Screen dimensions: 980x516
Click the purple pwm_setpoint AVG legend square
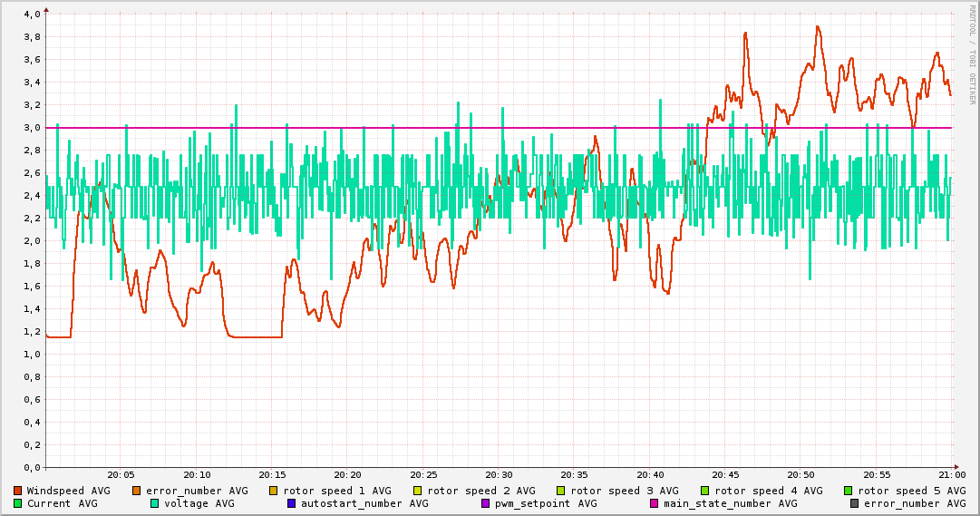[x=485, y=503]
